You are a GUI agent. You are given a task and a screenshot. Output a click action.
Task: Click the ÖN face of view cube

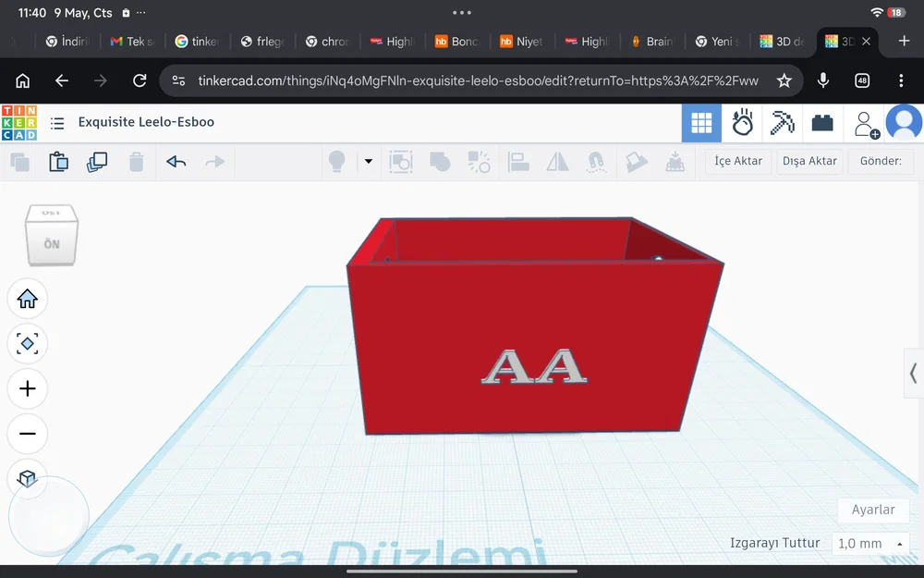51,243
